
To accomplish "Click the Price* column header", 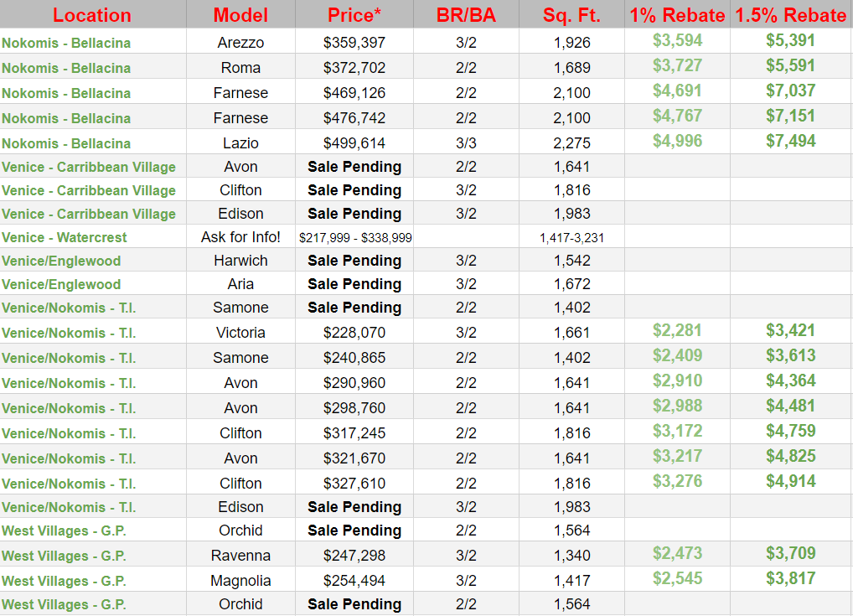I will [354, 15].
